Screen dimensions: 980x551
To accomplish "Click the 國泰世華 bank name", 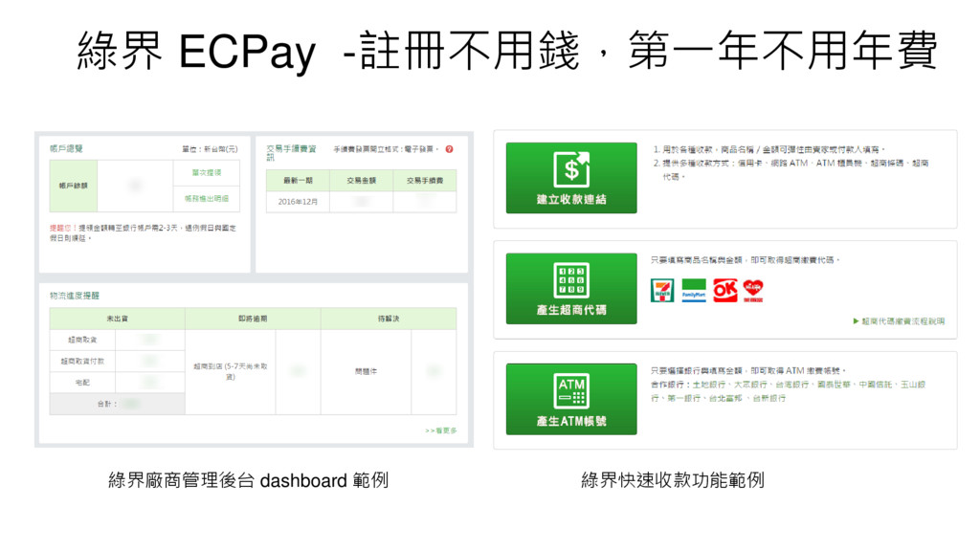I will tap(834, 385).
